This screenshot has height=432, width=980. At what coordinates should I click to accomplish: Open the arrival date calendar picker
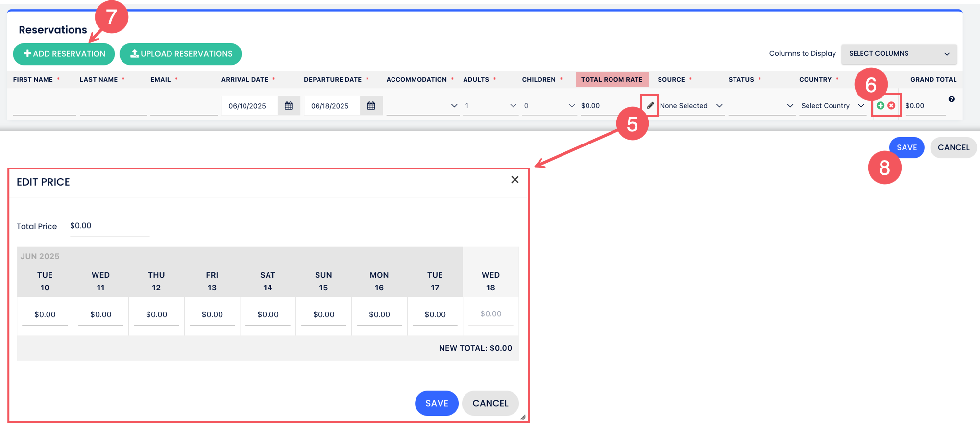pos(289,106)
